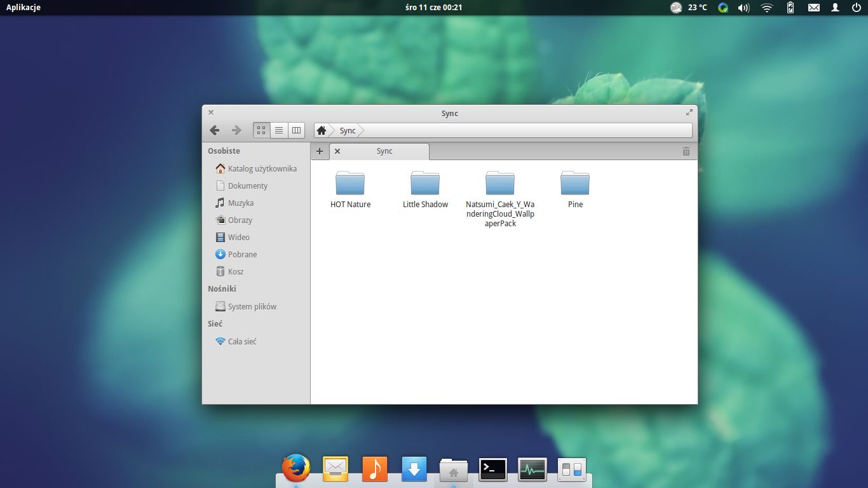The width and height of the screenshot is (868, 488).
Task: Go to Pobrane in sidebar
Action: pos(242,254)
